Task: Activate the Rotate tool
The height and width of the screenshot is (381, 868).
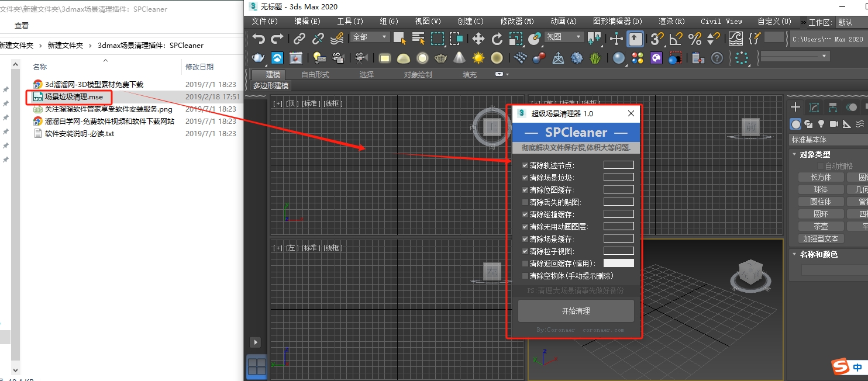Action: 497,39
